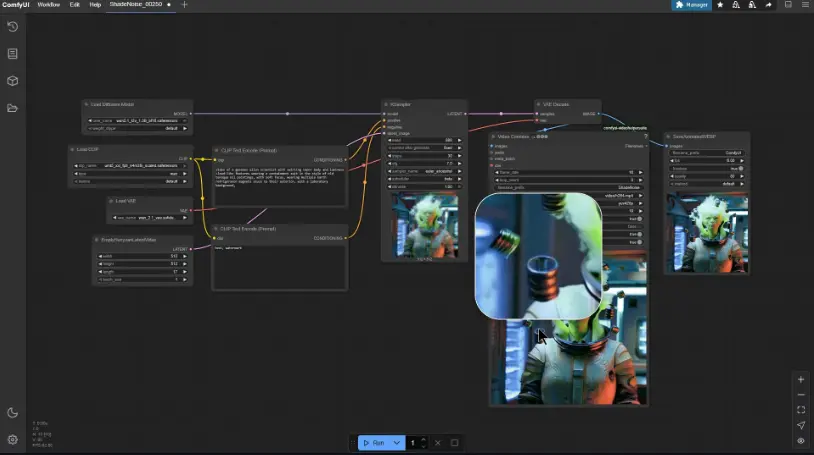The image size is (814, 455).
Task: Click the fit view icon in canvas controls
Action: 801,410
